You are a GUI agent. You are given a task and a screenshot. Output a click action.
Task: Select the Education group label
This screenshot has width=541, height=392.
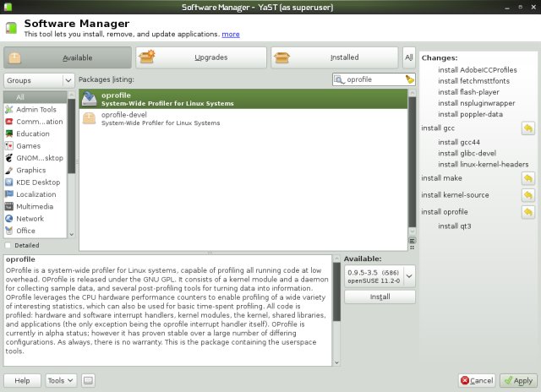click(33, 133)
